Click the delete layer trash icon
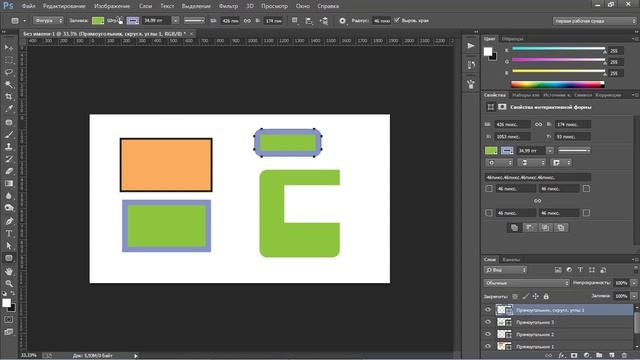Viewport: 640px width, 360px height. pos(624,356)
